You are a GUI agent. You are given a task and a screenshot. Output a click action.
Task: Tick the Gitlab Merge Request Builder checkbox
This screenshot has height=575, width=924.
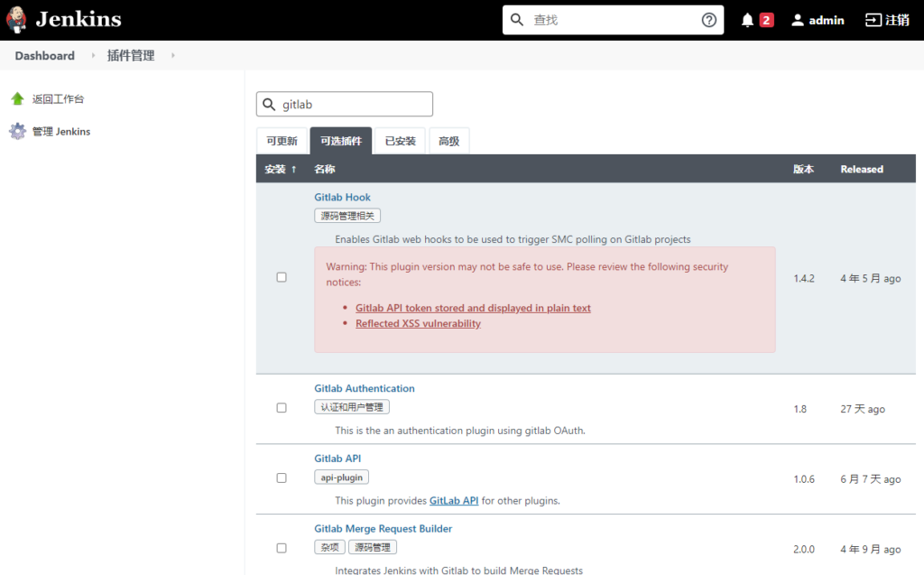pyautogui.click(x=282, y=548)
